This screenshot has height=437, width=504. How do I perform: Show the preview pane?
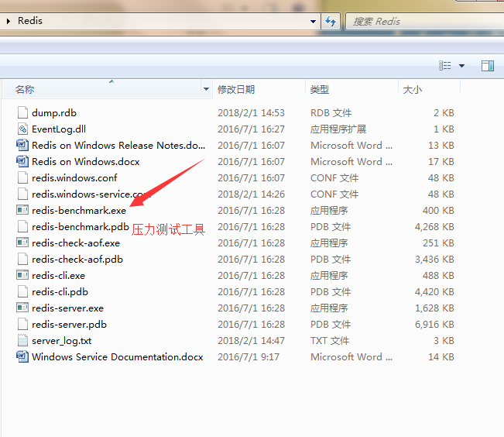click(x=487, y=66)
